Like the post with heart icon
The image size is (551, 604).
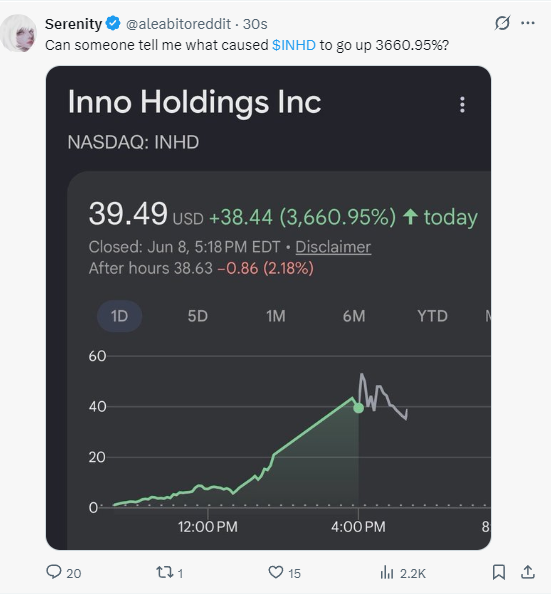pyautogui.click(x=276, y=572)
